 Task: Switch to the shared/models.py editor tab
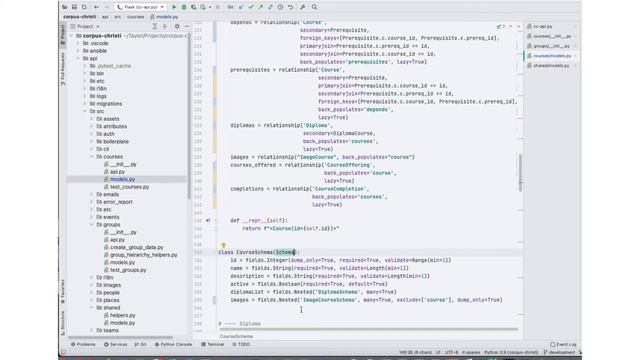click(548, 66)
